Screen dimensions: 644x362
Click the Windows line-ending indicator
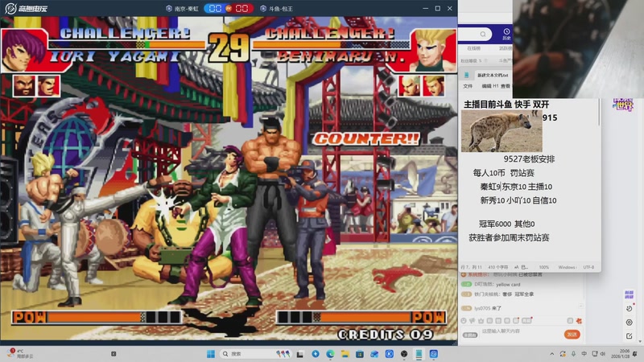[x=568, y=267]
